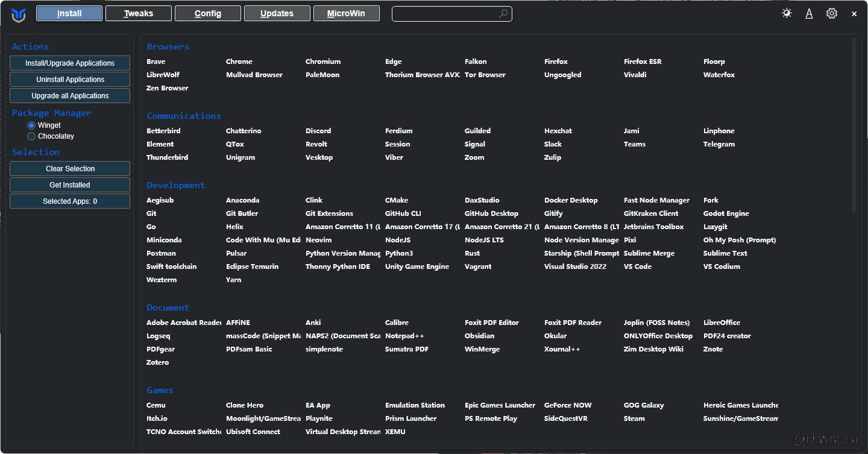Toggle the light/dark theme sun icon
This screenshot has width=868, height=454.
[x=787, y=13]
